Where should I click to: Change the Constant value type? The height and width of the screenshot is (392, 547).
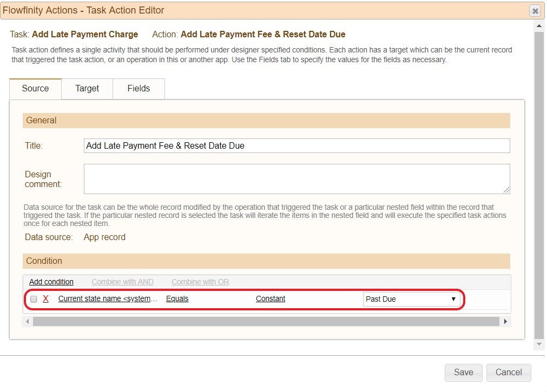(x=271, y=298)
